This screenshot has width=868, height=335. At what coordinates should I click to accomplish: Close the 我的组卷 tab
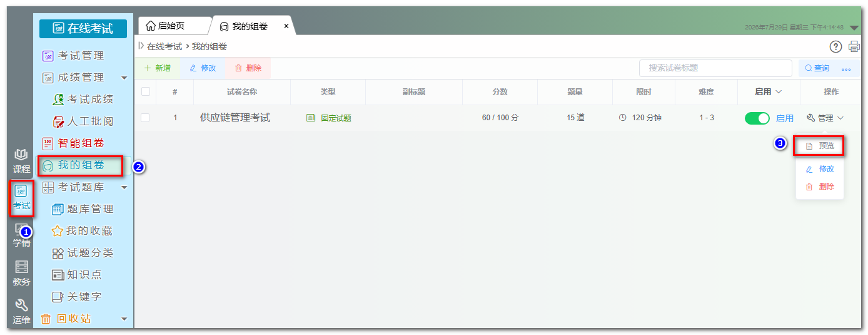(x=286, y=26)
